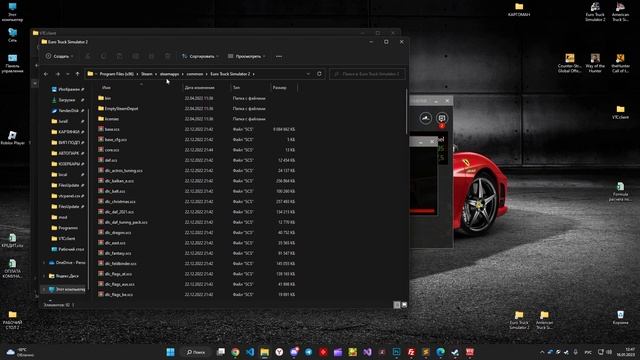Screen dimensions: 640x360
Task: Go back with the Back arrow
Action: click(46, 74)
